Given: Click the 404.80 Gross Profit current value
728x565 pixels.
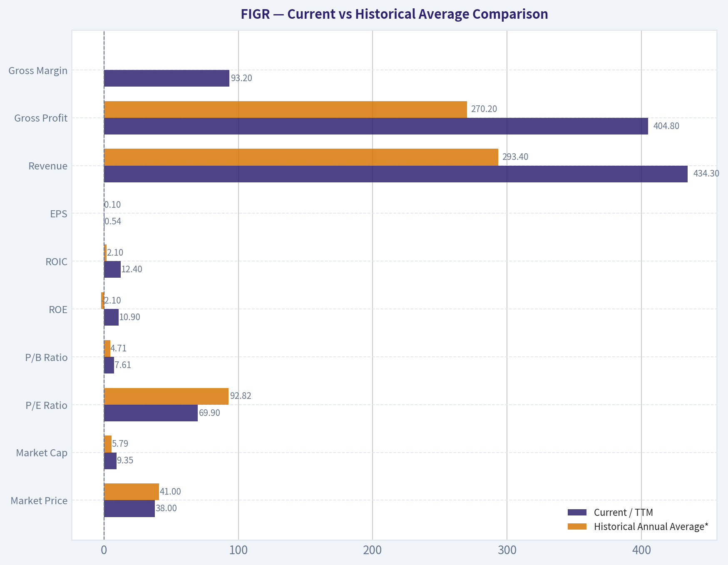Looking at the screenshot, I should [666, 126].
